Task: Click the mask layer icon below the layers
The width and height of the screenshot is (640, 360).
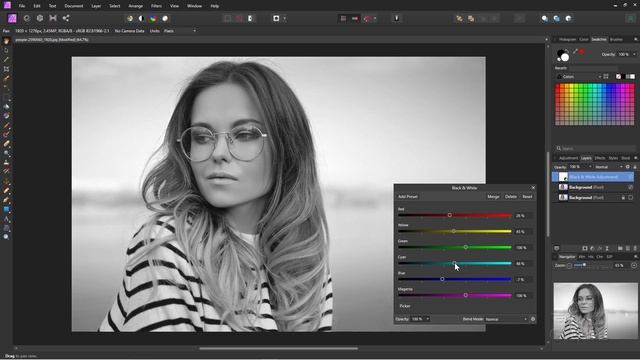Action: click(x=584, y=248)
